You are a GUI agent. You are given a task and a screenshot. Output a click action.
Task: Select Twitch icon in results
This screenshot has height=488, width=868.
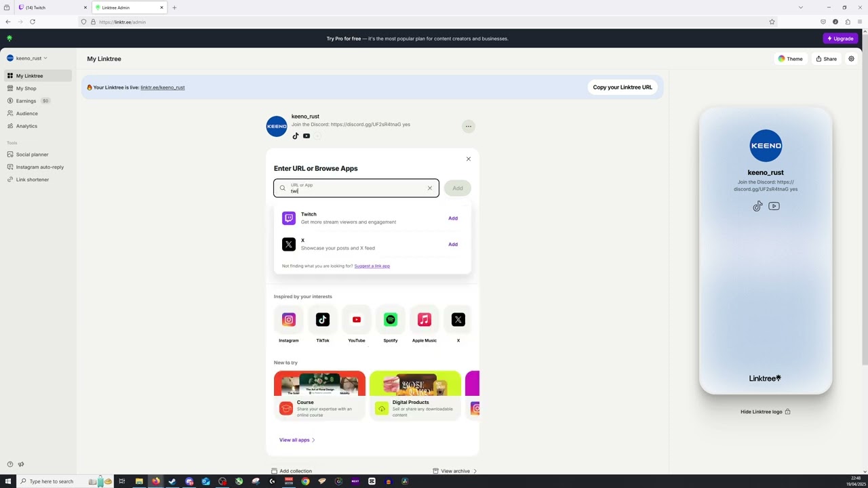pyautogui.click(x=289, y=218)
